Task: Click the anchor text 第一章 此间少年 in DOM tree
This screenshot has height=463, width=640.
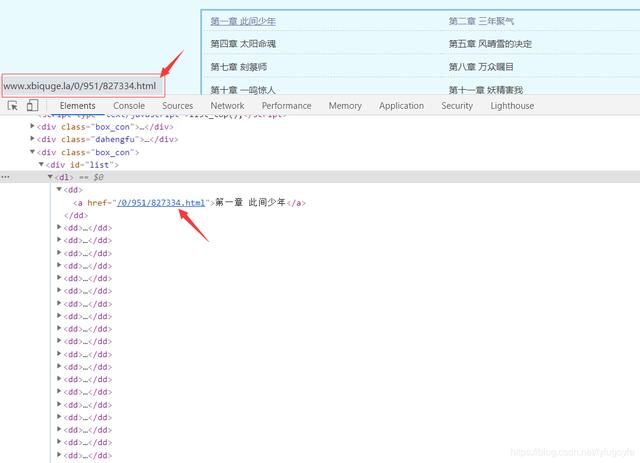Action: point(250,203)
